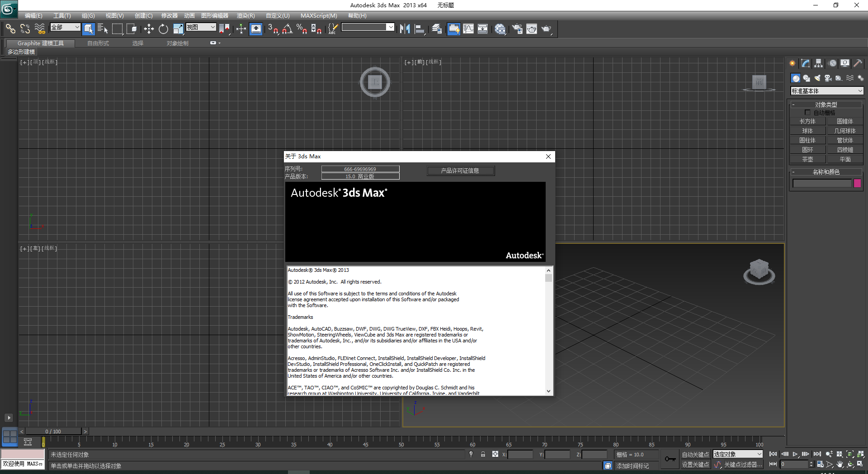Click the Unlink Selection icon
The image size is (868, 474).
click(x=25, y=29)
